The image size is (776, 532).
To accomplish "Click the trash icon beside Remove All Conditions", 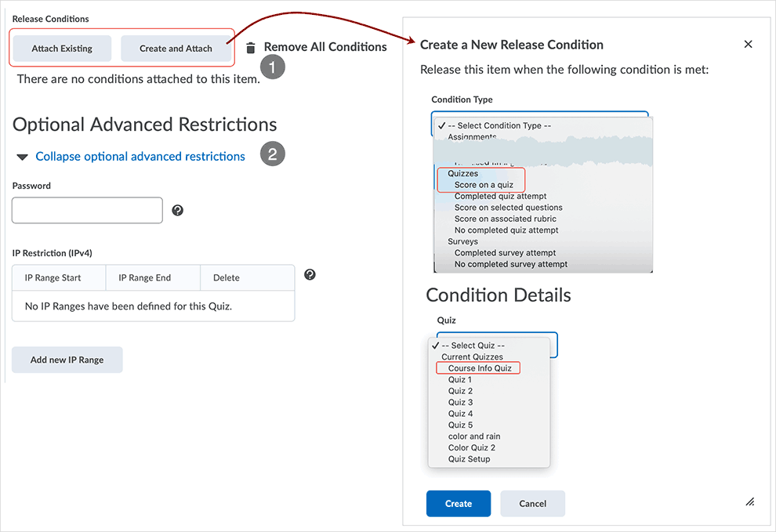I will [251, 48].
